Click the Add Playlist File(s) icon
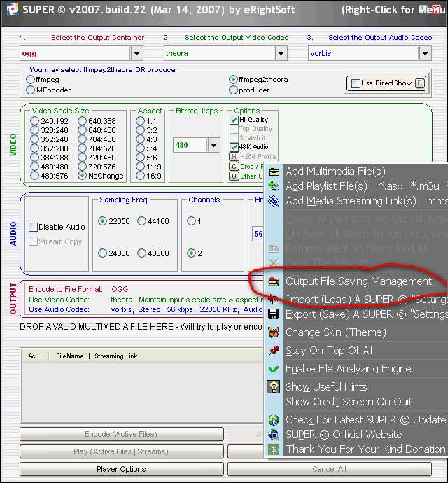The image size is (448, 483). coord(274,185)
